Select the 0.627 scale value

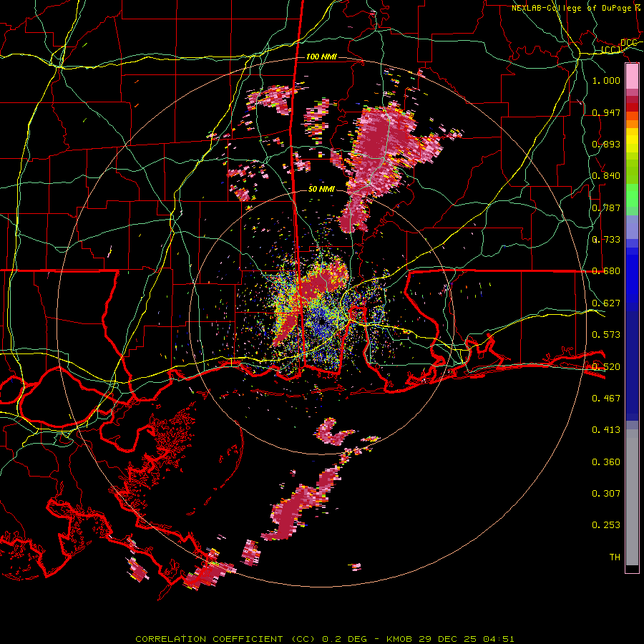pos(606,303)
